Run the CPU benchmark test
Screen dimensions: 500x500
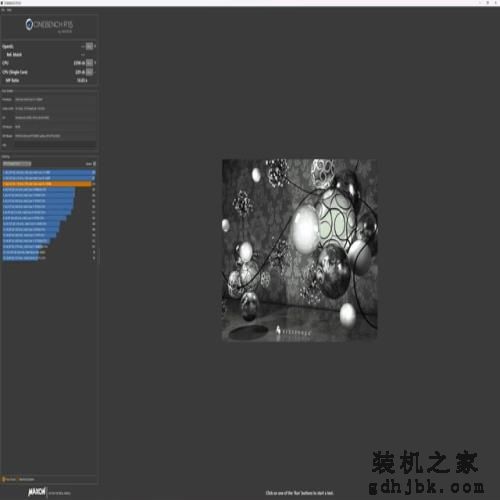pyautogui.click(x=89, y=63)
